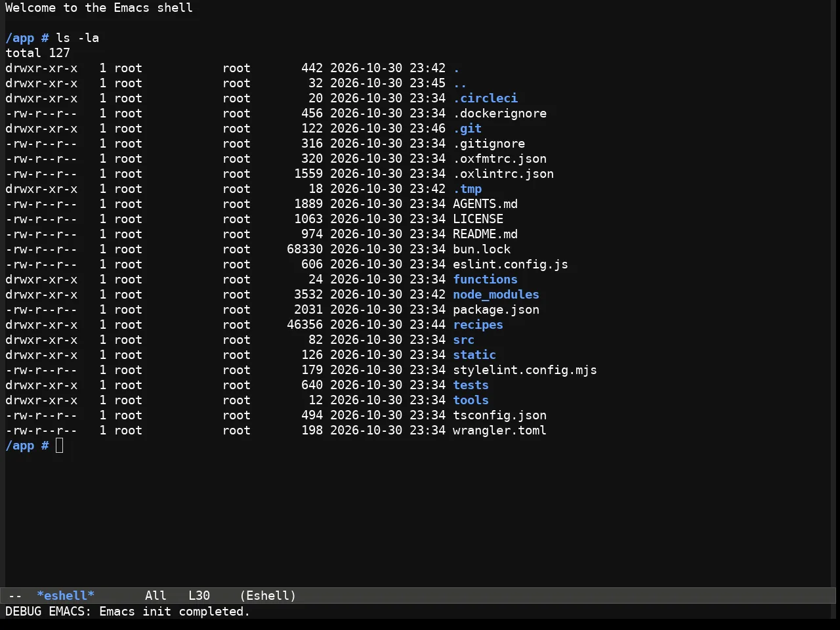Click the All position indicator in mode line
This screenshot has height=630, width=840.
[156, 596]
